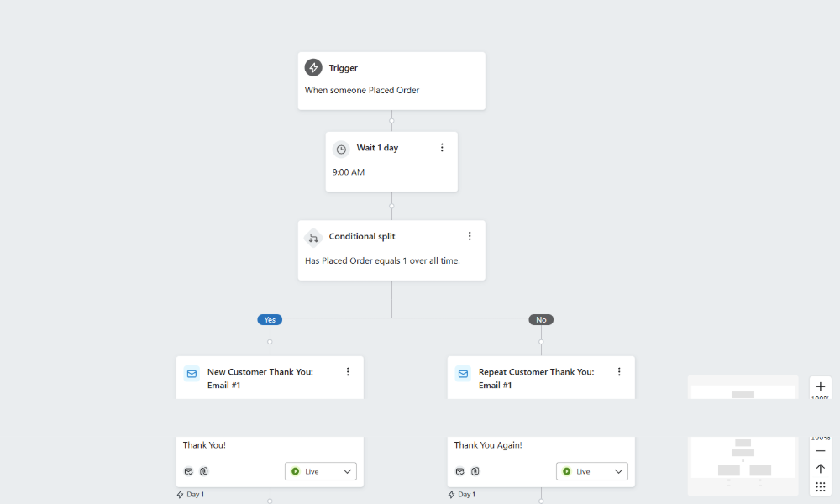This screenshot has height=504, width=840.
Task: Click the up arrow canvas control
Action: 821,469
